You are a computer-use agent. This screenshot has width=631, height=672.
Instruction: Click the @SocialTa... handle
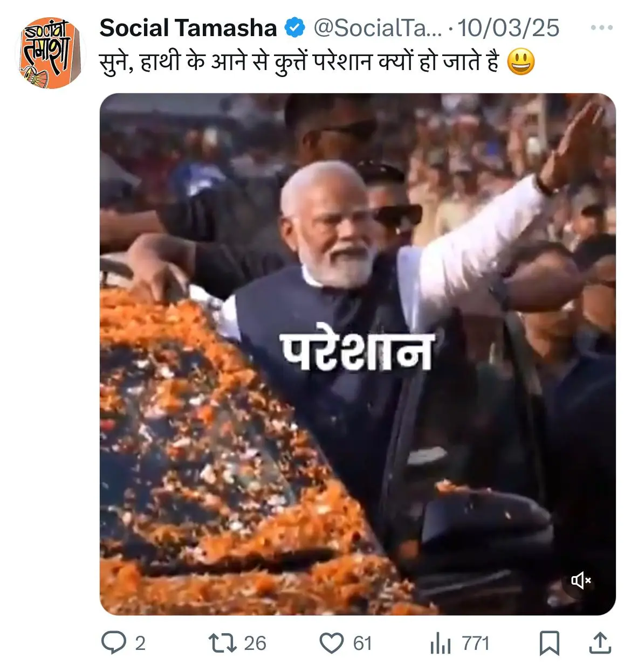(x=378, y=28)
